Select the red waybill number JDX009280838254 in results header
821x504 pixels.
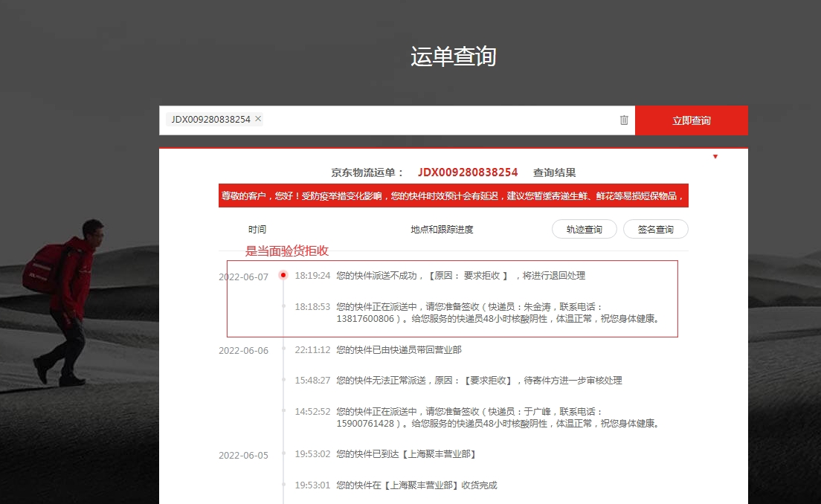[x=468, y=172]
